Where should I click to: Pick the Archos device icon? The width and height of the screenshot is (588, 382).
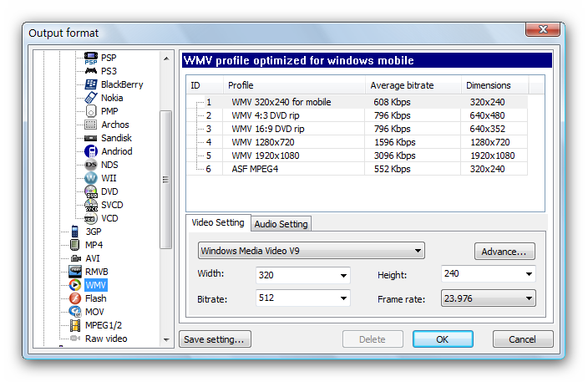tap(91, 125)
